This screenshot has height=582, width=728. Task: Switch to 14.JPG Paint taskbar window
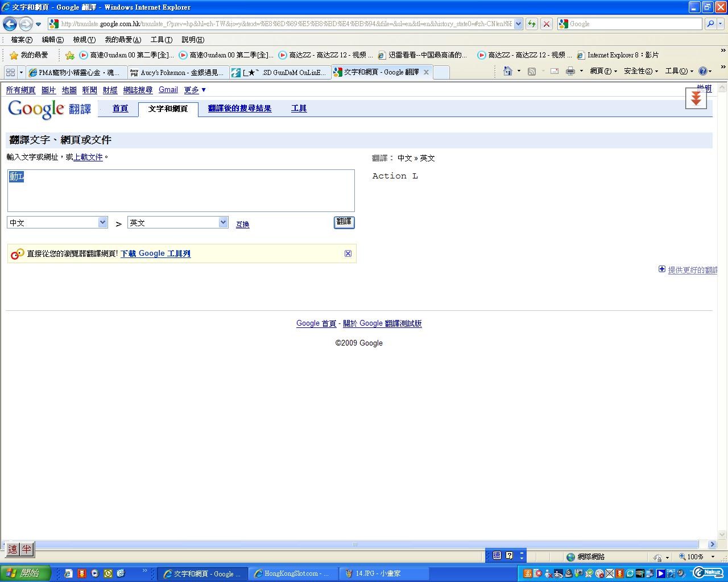[384, 573]
